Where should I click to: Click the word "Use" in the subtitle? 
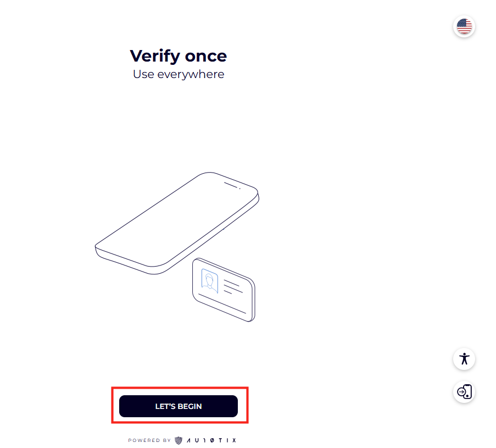[143, 74]
